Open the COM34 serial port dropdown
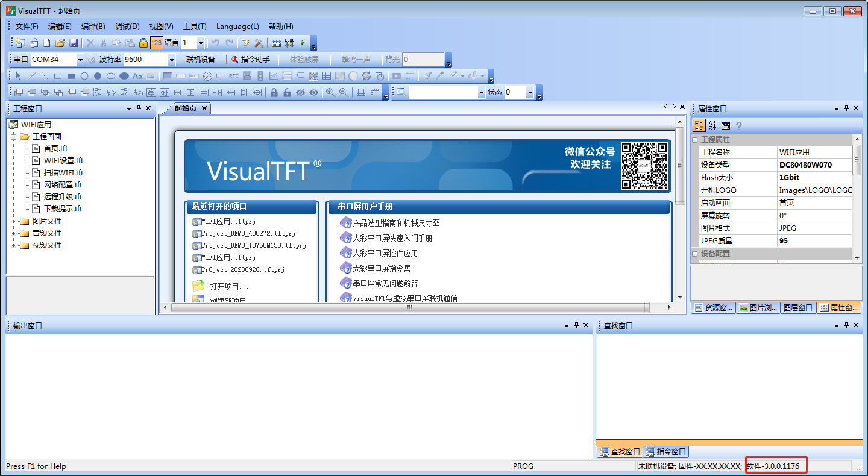Screen dimensions: 868x476 pos(80,60)
